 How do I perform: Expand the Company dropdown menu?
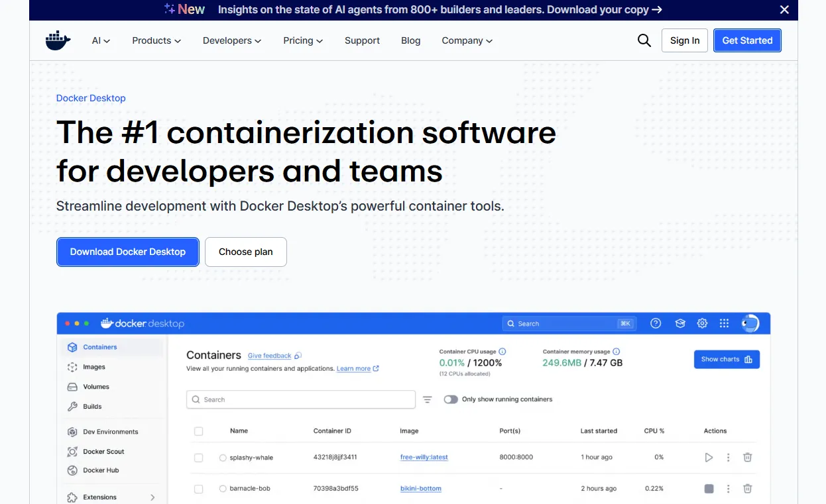(x=467, y=40)
